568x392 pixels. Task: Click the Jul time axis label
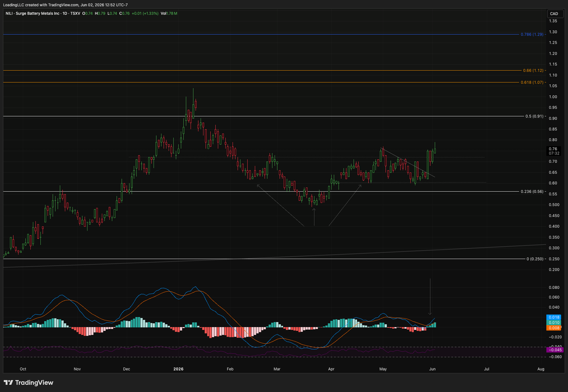point(488,368)
